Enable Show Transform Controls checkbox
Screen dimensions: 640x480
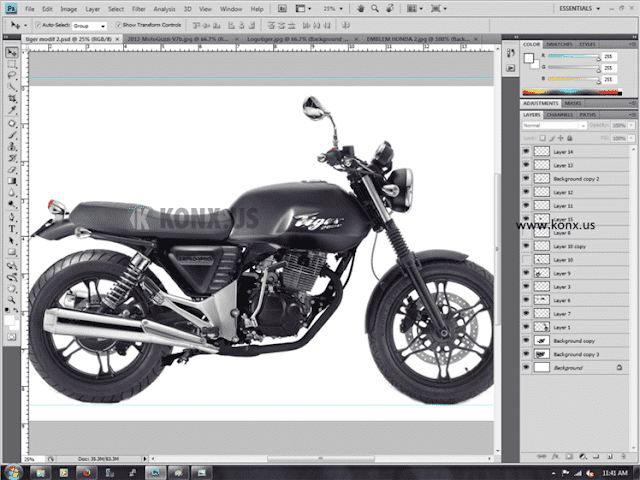pos(118,25)
